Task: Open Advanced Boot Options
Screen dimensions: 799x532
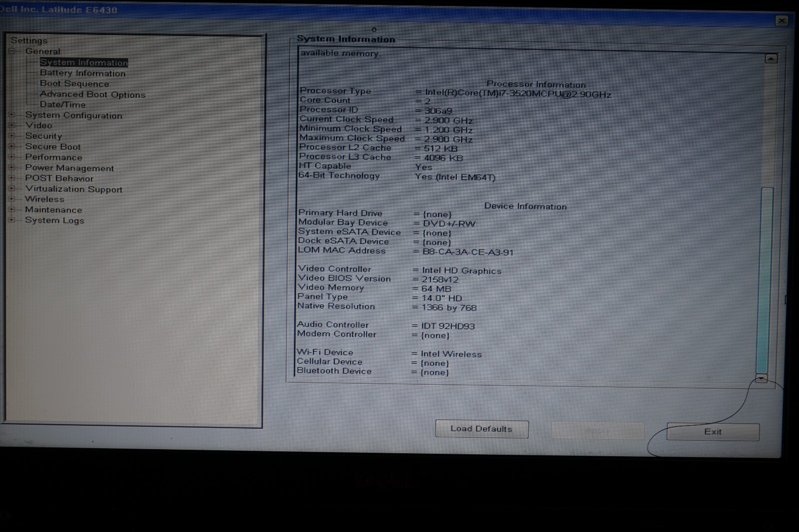Action: pyautogui.click(x=93, y=94)
